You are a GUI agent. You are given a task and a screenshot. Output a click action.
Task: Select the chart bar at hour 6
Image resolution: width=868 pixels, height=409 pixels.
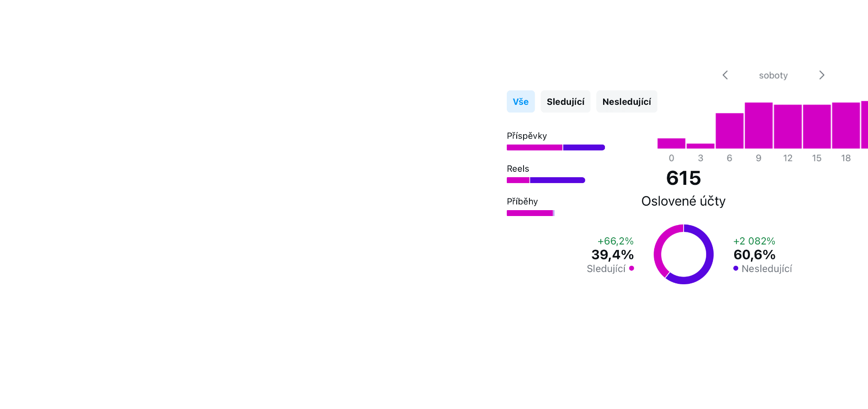(730, 131)
